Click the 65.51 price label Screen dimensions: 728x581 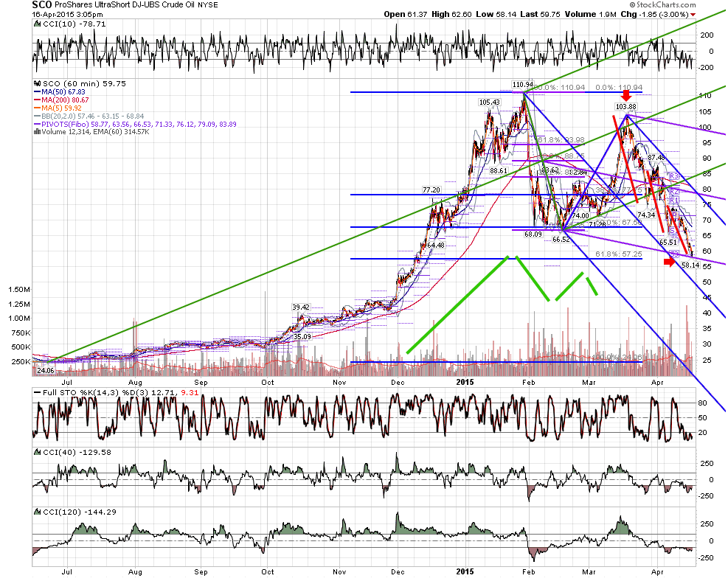668,243
